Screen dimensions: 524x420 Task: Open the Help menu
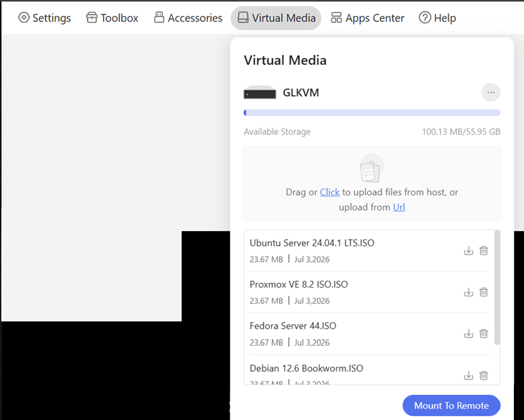point(437,18)
